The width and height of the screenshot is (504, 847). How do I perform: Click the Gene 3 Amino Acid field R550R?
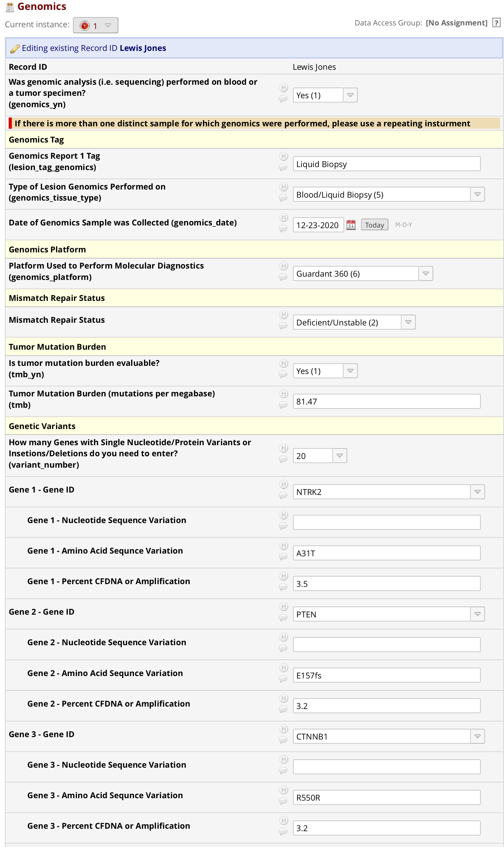(386, 797)
